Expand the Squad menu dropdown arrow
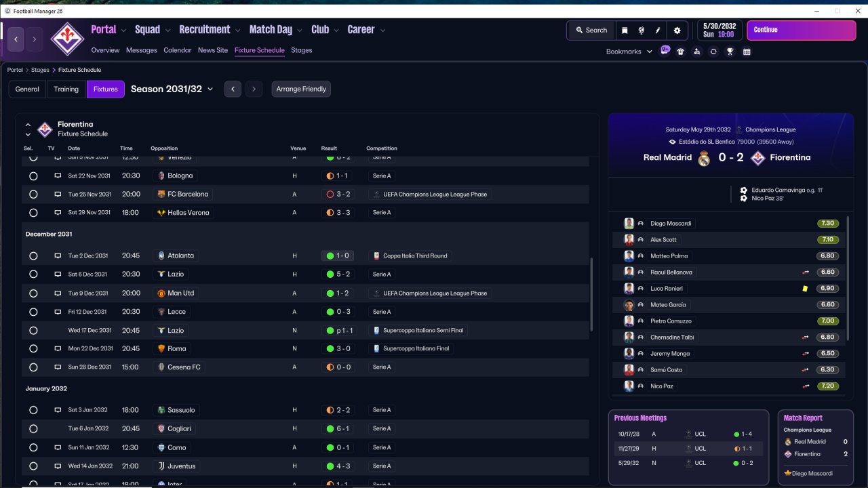This screenshot has height=488, width=868. [167, 30]
